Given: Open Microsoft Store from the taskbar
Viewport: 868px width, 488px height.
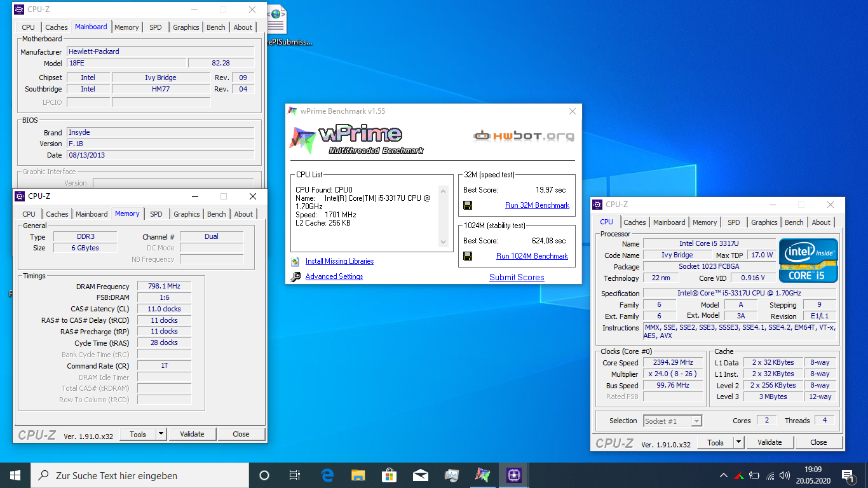Looking at the screenshot, I should [x=390, y=475].
